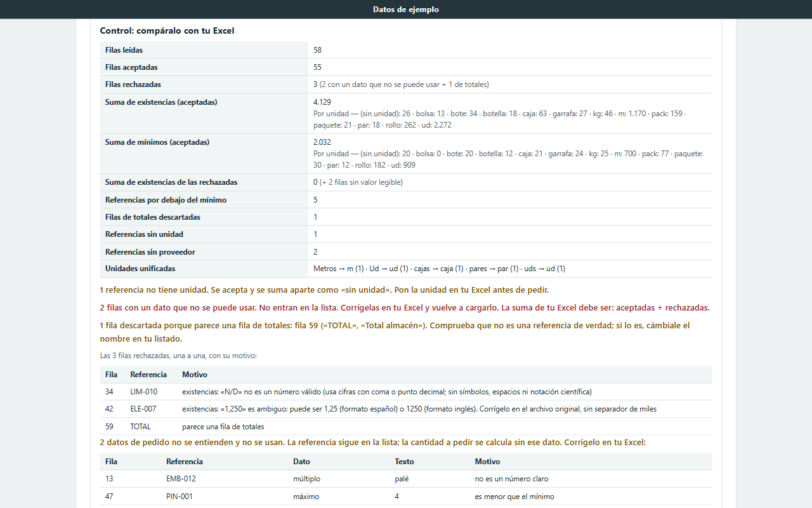Click the red warning about 2 unusable rows

click(405, 308)
